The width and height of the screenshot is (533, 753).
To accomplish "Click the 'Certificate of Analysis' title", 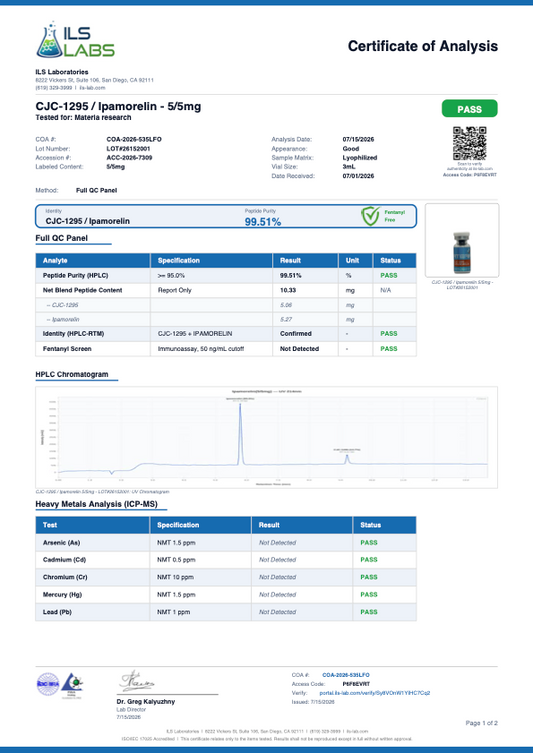I will (423, 46).
